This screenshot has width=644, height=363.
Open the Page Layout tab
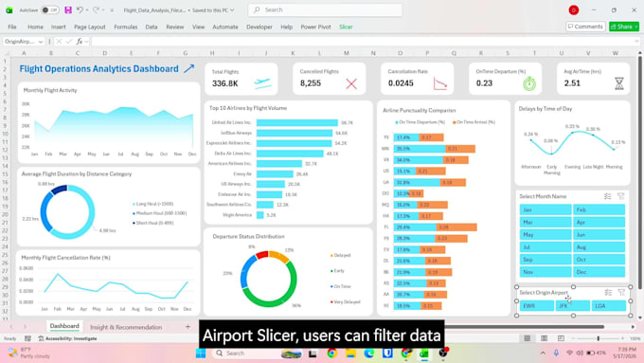tap(90, 27)
